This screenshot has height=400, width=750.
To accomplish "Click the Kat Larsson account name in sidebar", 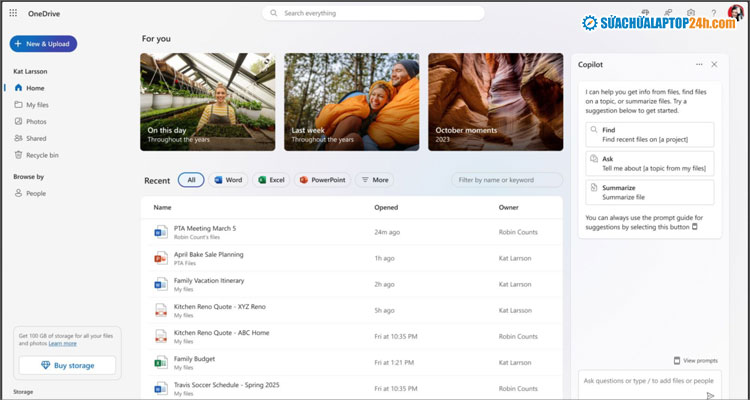I will click(30, 71).
